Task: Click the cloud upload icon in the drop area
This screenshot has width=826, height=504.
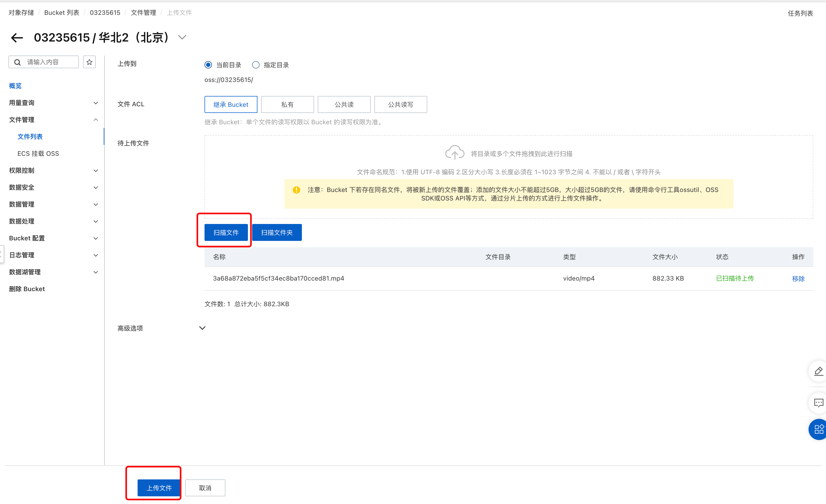Action: coord(455,153)
